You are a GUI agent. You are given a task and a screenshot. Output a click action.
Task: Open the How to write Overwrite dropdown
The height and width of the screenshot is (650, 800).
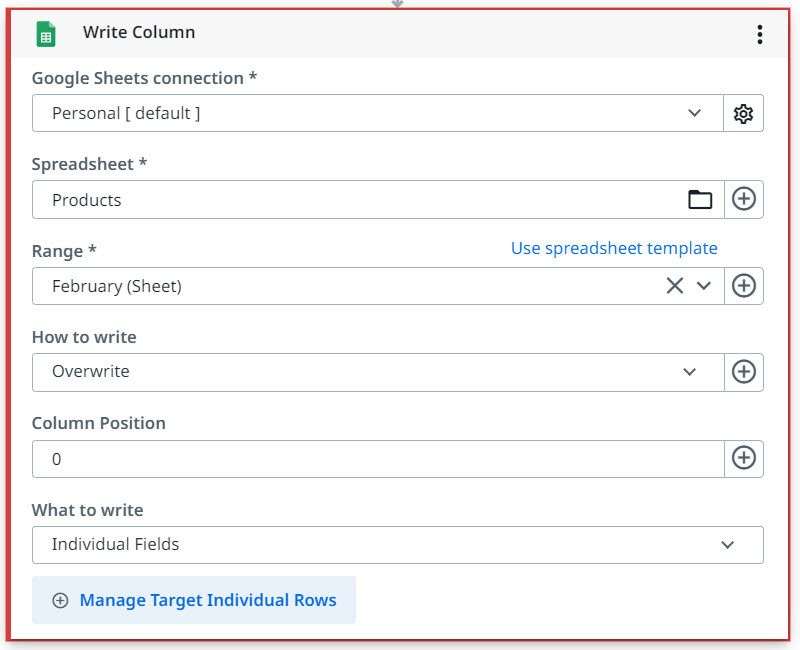(689, 372)
